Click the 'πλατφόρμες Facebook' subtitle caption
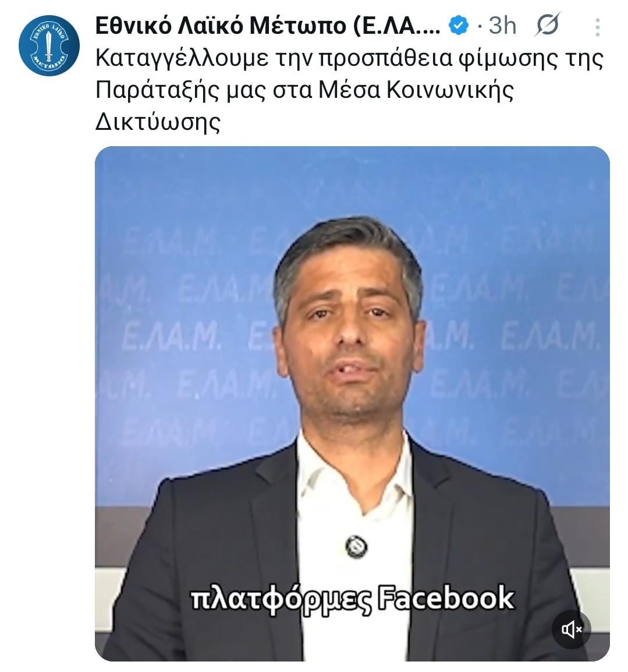The height and width of the screenshot is (672, 628). pos(352,598)
